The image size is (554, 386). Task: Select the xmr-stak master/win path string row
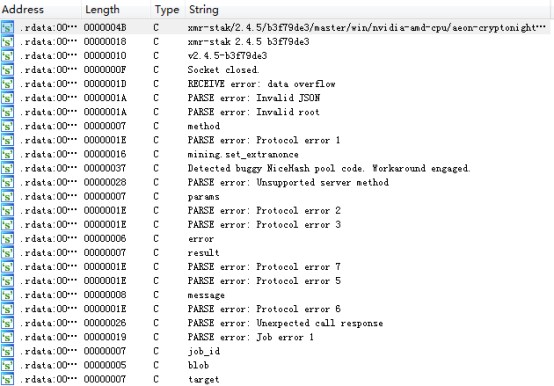pyautogui.click(x=276, y=27)
